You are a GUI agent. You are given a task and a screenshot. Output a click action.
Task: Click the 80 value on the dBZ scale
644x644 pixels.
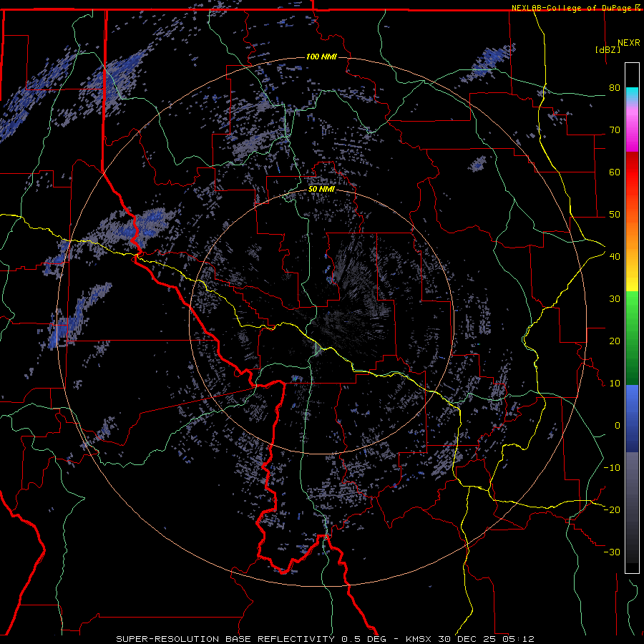point(615,88)
